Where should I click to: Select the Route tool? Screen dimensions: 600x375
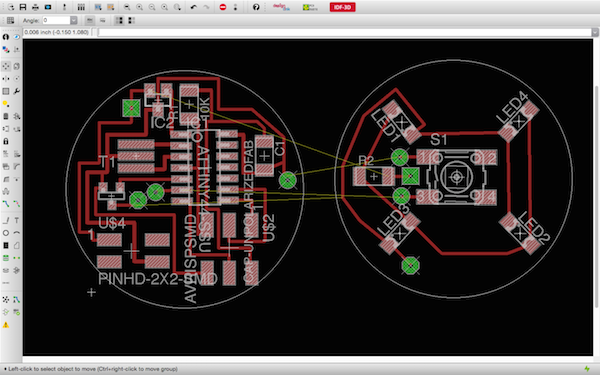[x=6, y=204]
